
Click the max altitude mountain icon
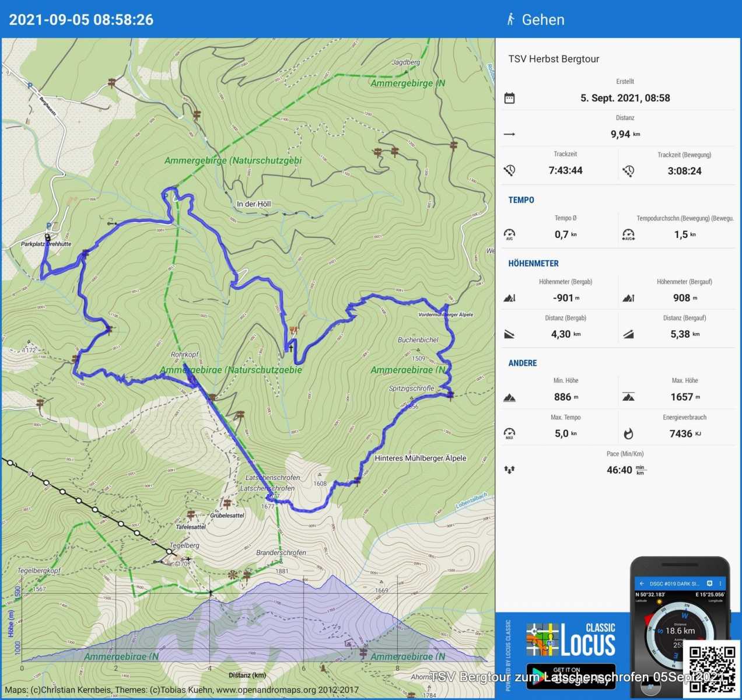pyautogui.click(x=628, y=397)
